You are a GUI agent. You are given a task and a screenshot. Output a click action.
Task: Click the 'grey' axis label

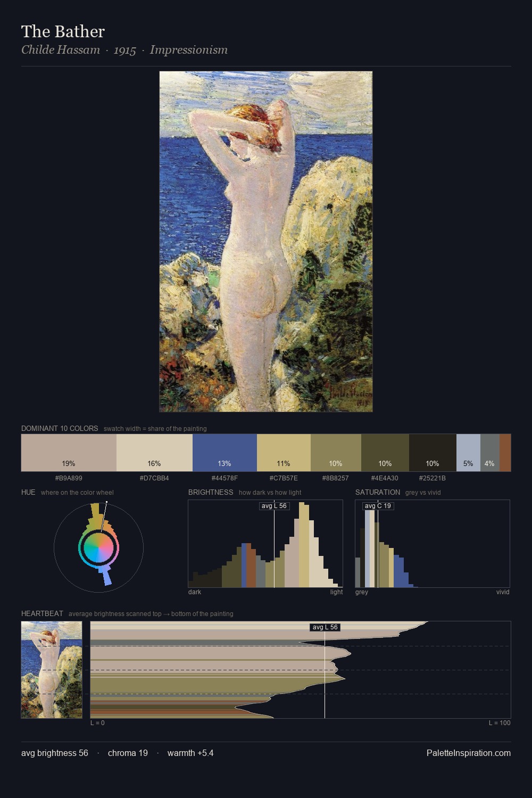362,592
